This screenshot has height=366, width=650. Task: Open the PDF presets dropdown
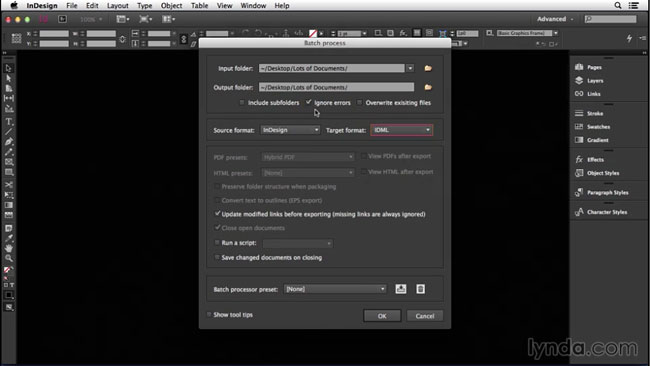(308, 157)
